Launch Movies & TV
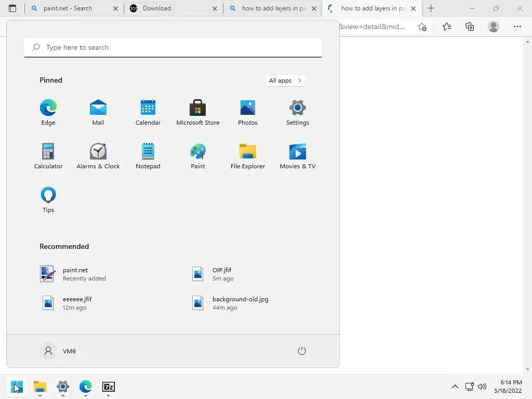 pos(298,156)
